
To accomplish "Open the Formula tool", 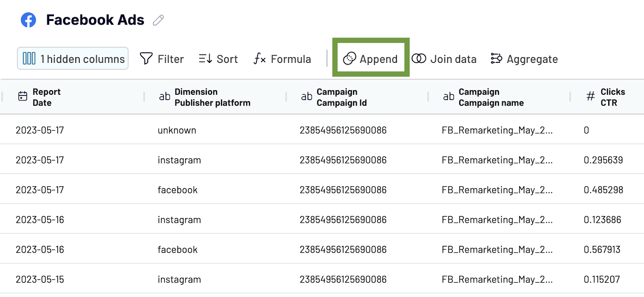I will pos(282,59).
